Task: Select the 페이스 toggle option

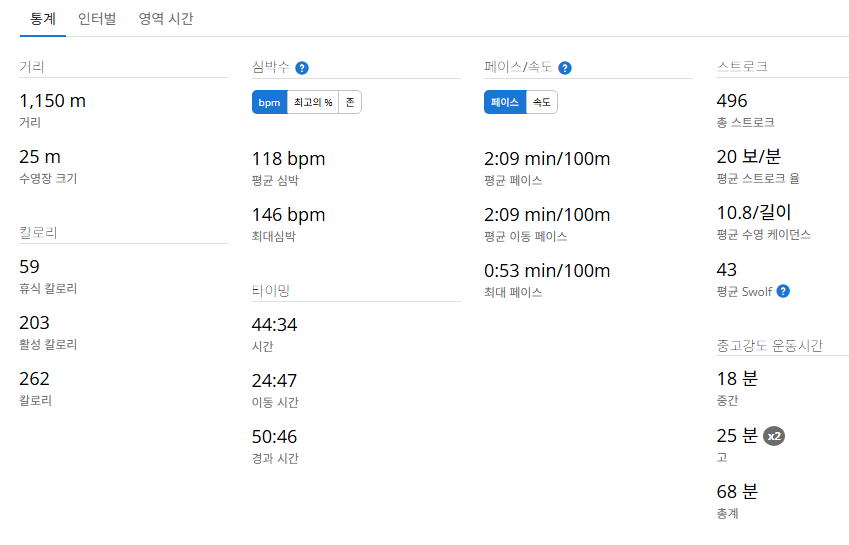Action: (505, 102)
